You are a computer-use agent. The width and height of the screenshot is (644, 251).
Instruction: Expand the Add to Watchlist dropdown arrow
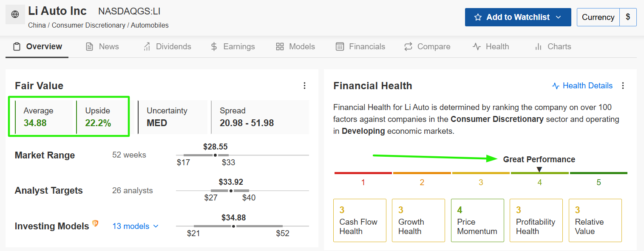(x=559, y=17)
